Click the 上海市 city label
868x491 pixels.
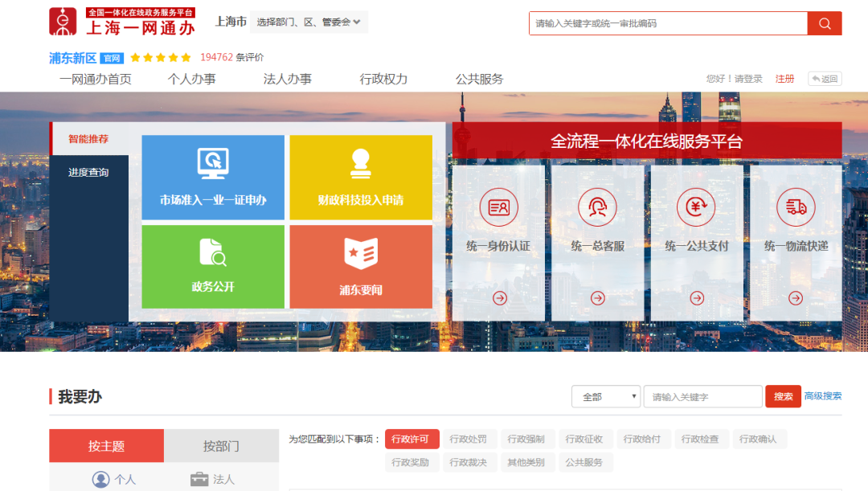click(231, 22)
